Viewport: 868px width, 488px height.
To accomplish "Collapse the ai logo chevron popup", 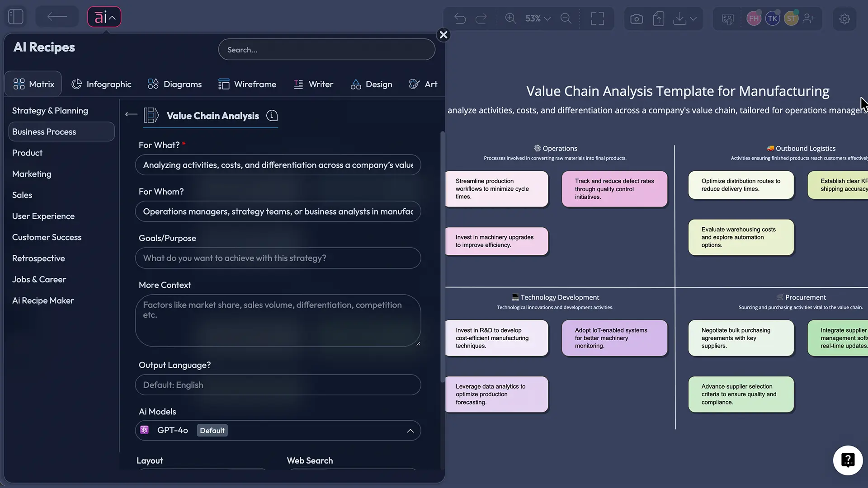I will tap(111, 17).
